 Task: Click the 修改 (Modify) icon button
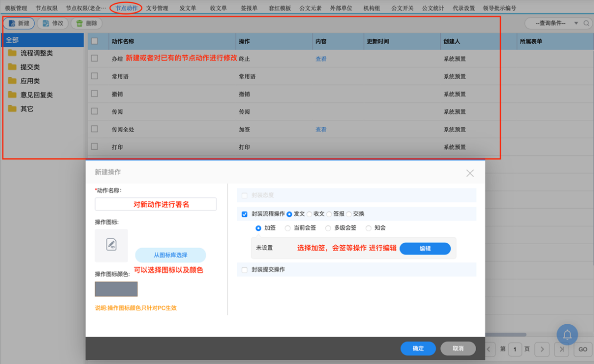pyautogui.click(x=45, y=23)
